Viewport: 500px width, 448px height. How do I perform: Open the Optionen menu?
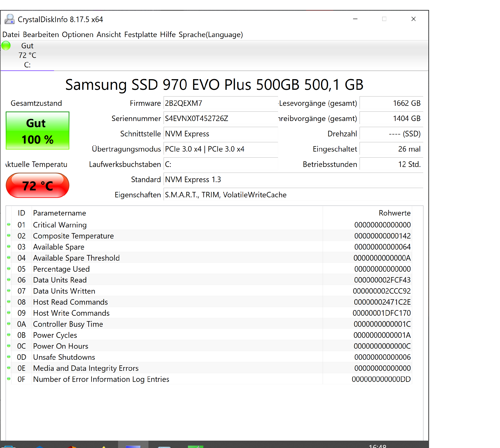point(78,34)
